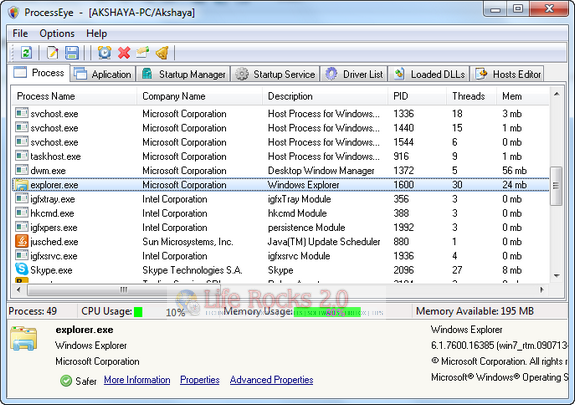The width and height of the screenshot is (575, 405).
Task: Click the horizontal scrollbar right arrow
Action: click(542, 290)
